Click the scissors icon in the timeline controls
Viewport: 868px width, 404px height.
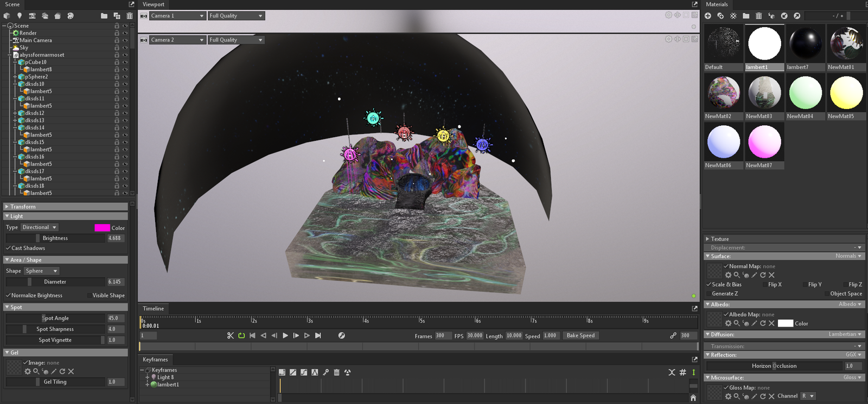point(231,336)
